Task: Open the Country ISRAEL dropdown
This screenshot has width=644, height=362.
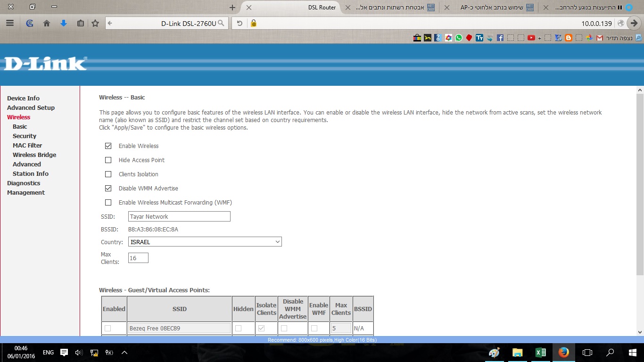Action: (205, 242)
